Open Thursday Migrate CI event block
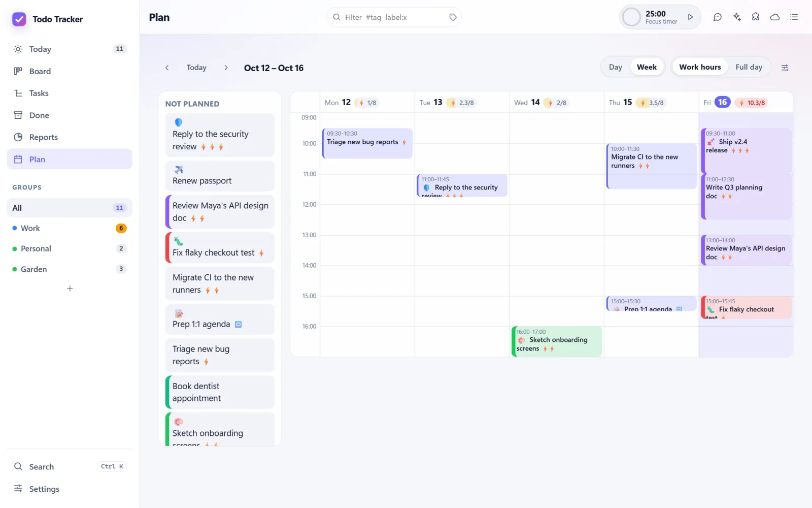 pos(652,166)
